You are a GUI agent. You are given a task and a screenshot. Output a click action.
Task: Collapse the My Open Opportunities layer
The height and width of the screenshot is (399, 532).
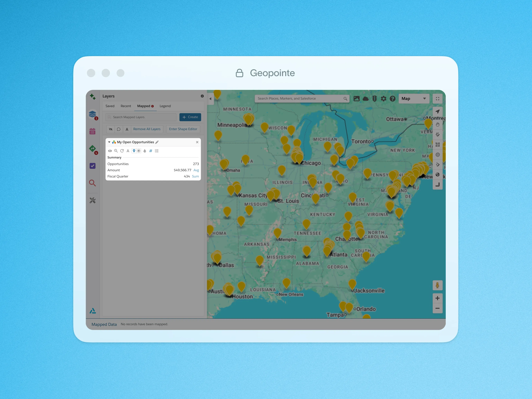(x=109, y=142)
